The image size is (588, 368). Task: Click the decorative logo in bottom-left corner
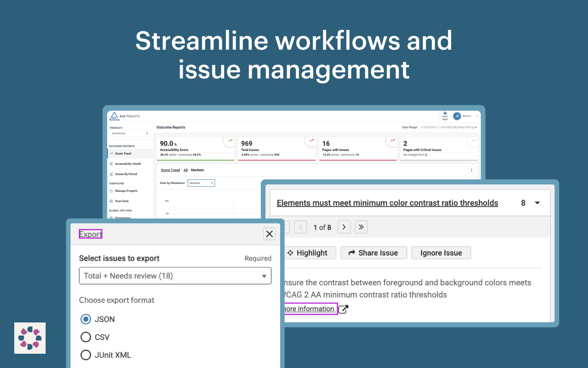point(30,338)
